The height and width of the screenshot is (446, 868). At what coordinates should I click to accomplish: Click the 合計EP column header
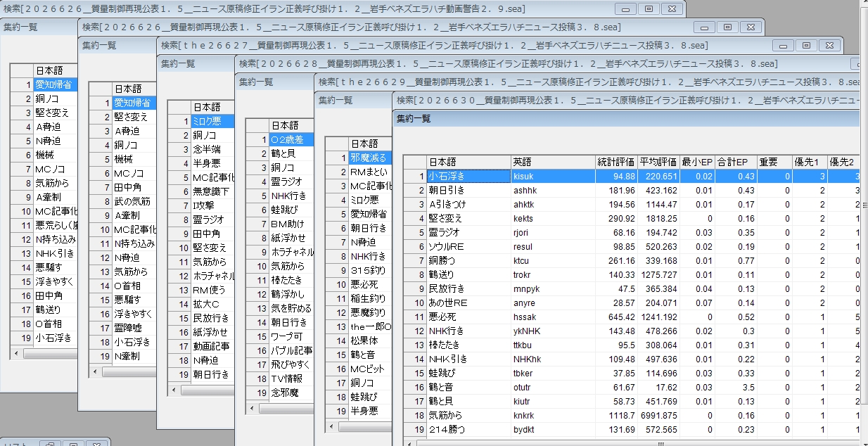pyautogui.click(x=736, y=162)
